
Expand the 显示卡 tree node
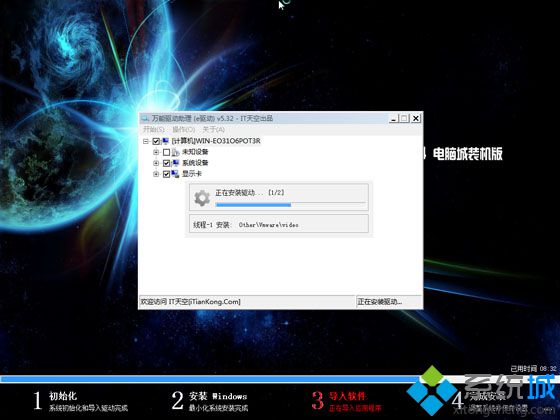[156, 174]
